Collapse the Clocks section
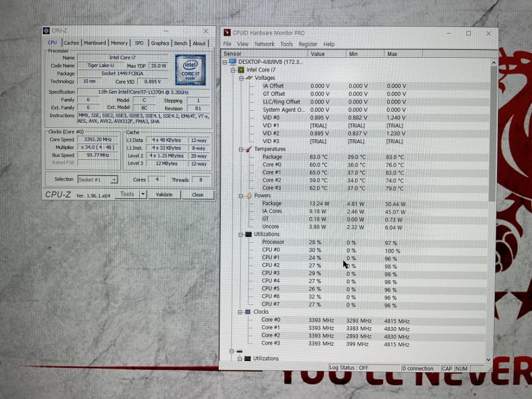This screenshot has width=532, height=399. pos(240,312)
